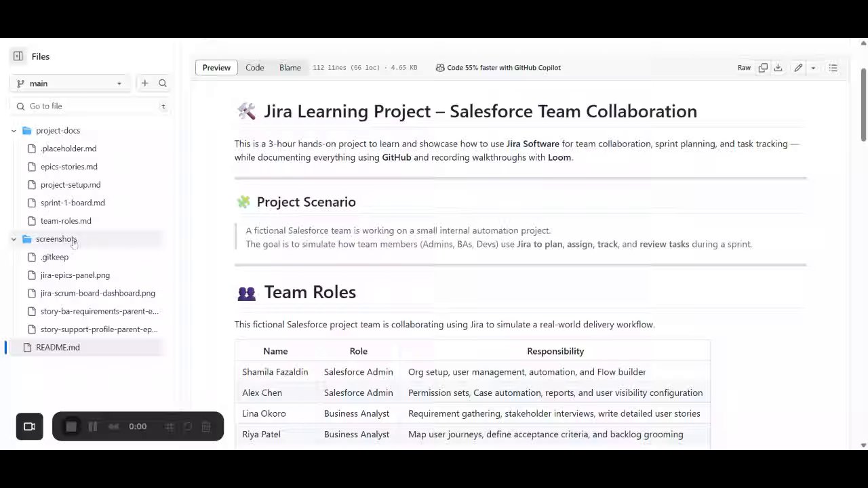Delete the Loom recording trash icon
This screenshot has width=868, height=488.
[x=206, y=427]
